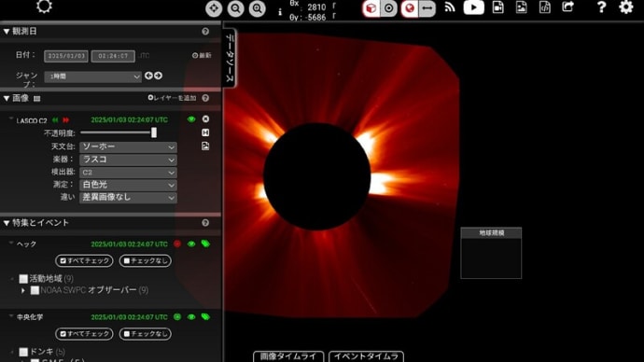Image resolution: width=644 pixels, height=362 pixels.
Task: Toggle LASCO C2 layer visibility eye
Action: [x=191, y=119]
